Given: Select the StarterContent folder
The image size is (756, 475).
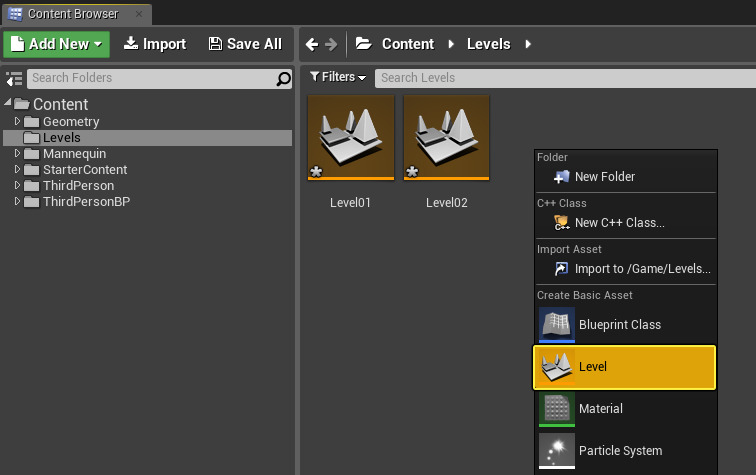Looking at the screenshot, I should [85, 170].
